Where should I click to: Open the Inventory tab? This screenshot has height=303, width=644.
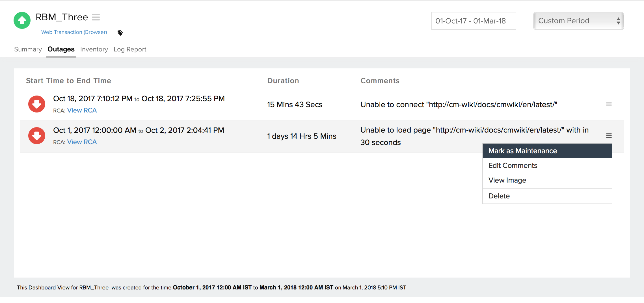[94, 49]
